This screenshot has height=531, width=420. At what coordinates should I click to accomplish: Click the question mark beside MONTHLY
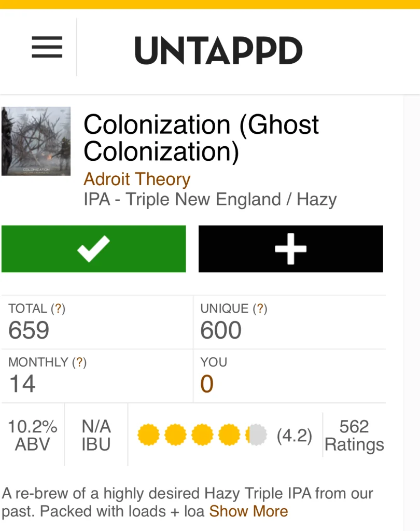coord(79,362)
